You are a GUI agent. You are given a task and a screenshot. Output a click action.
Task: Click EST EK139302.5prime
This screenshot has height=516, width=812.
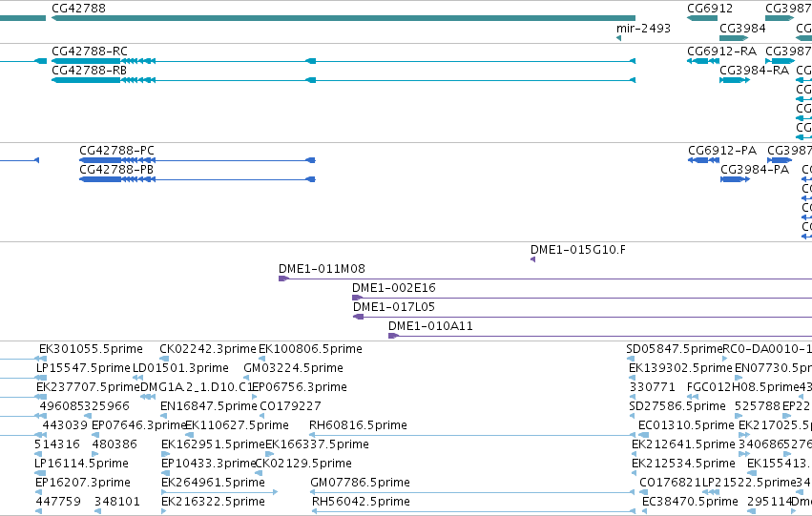[x=632, y=378]
